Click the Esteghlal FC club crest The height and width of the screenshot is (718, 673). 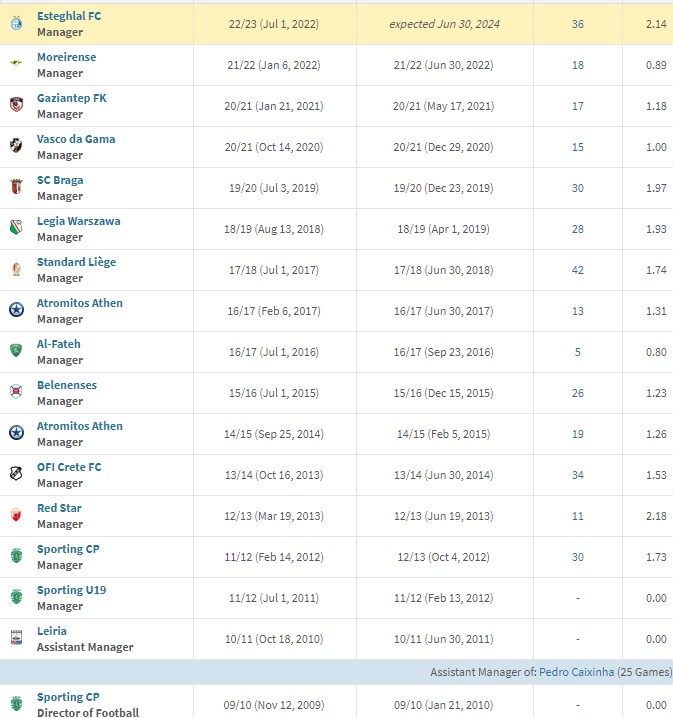(x=16, y=23)
